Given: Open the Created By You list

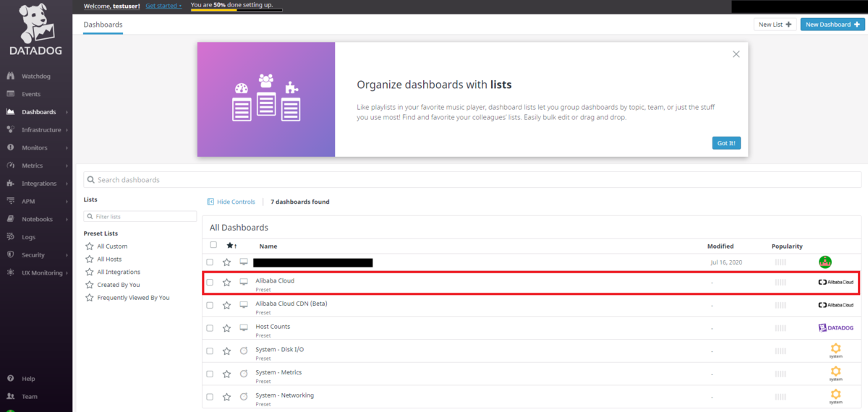Looking at the screenshot, I should 119,285.
